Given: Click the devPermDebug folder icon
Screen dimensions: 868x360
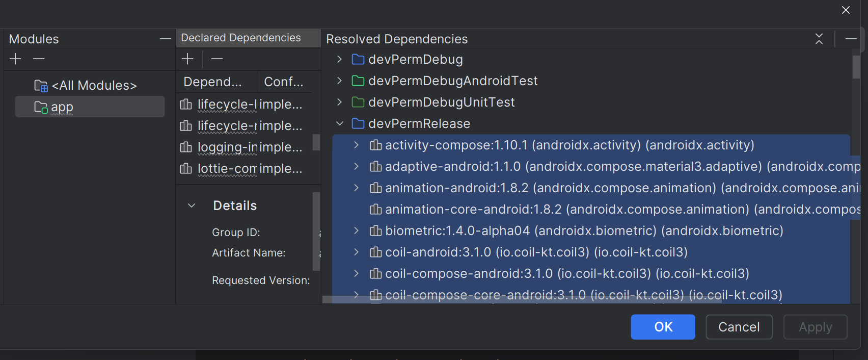Looking at the screenshot, I should [358, 59].
